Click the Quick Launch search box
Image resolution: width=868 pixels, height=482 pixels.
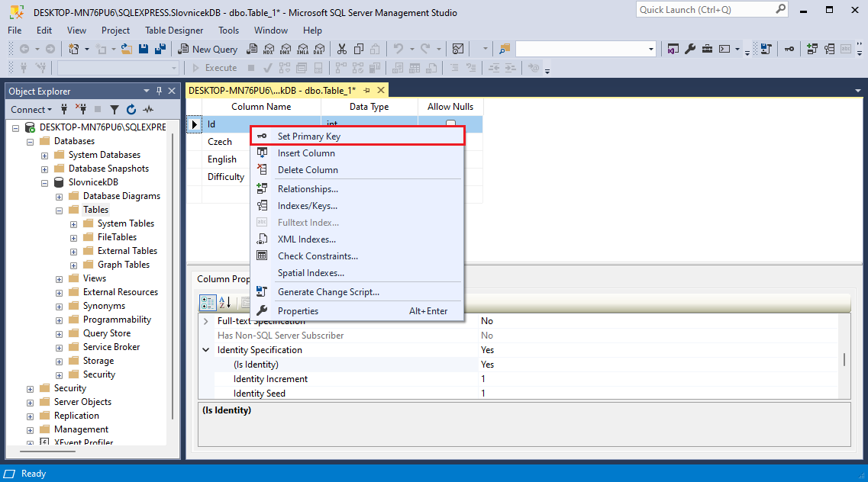(x=705, y=10)
